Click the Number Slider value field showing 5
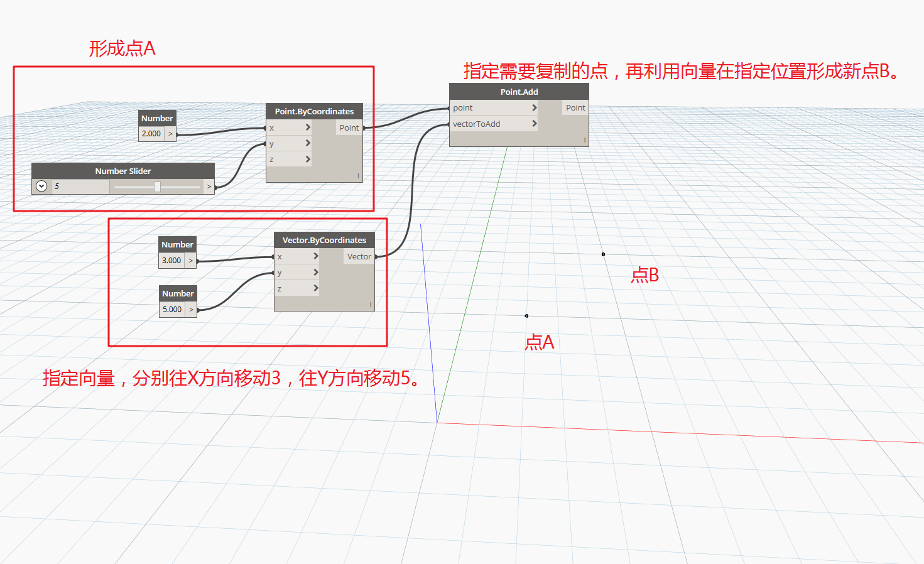The width and height of the screenshot is (924, 564). [80, 187]
